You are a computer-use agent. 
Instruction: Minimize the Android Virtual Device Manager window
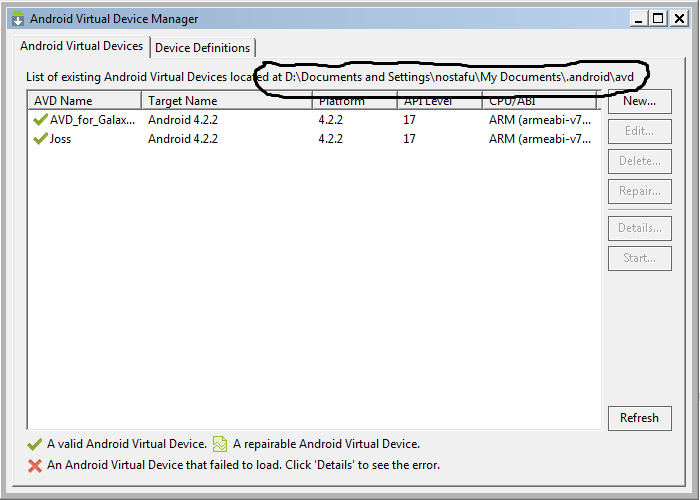click(638, 19)
